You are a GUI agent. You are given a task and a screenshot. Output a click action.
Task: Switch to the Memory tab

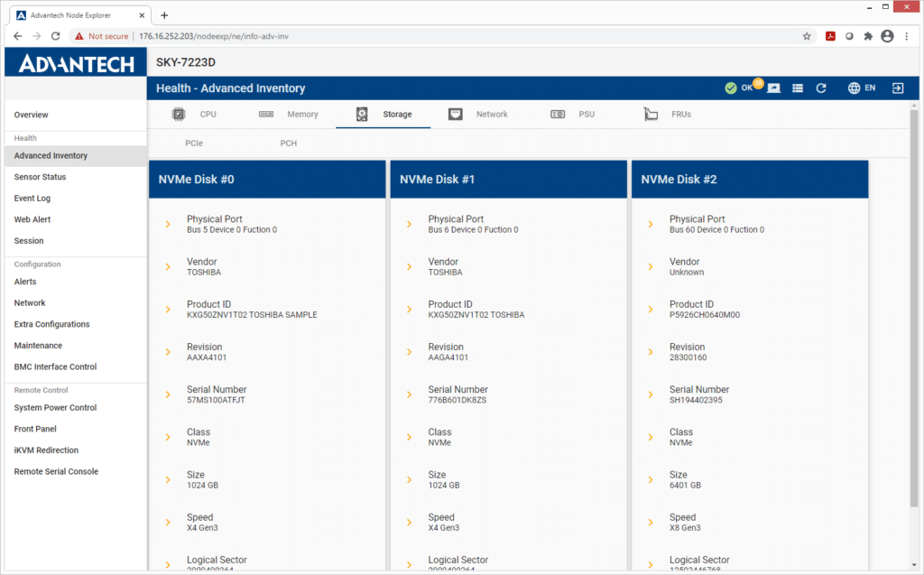pyautogui.click(x=289, y=114)
